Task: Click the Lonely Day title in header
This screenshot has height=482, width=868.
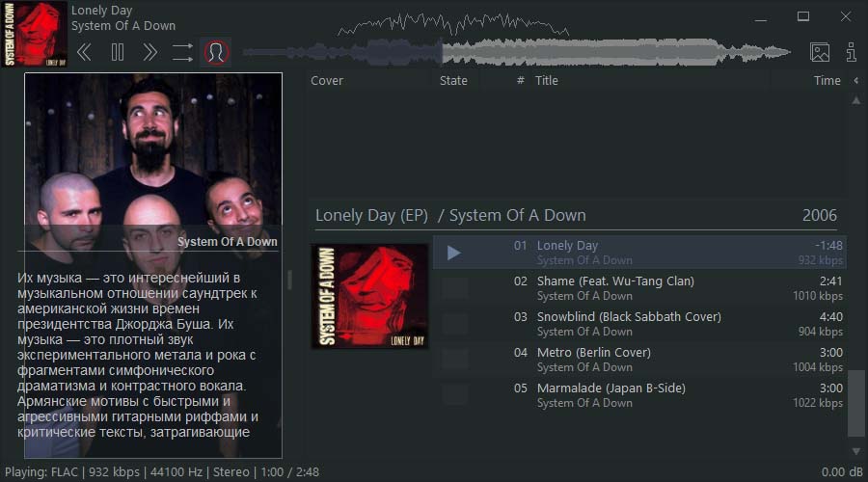Action: 102,11
